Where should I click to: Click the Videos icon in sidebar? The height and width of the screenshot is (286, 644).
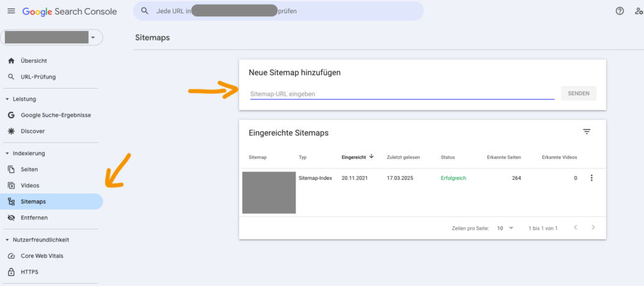[x=11, y=185]
